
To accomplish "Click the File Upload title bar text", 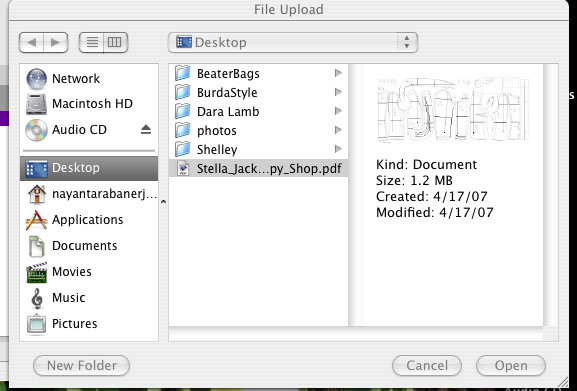I will pos(289,10).
